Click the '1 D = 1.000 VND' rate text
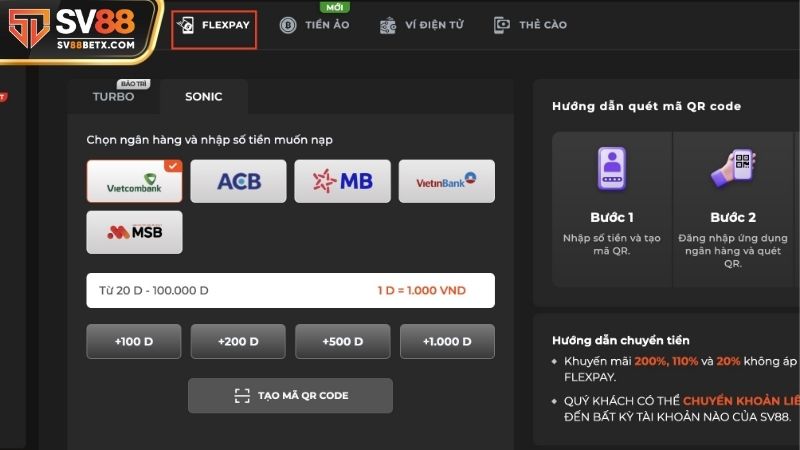The image size is (800, 450). tap(421, 290)
